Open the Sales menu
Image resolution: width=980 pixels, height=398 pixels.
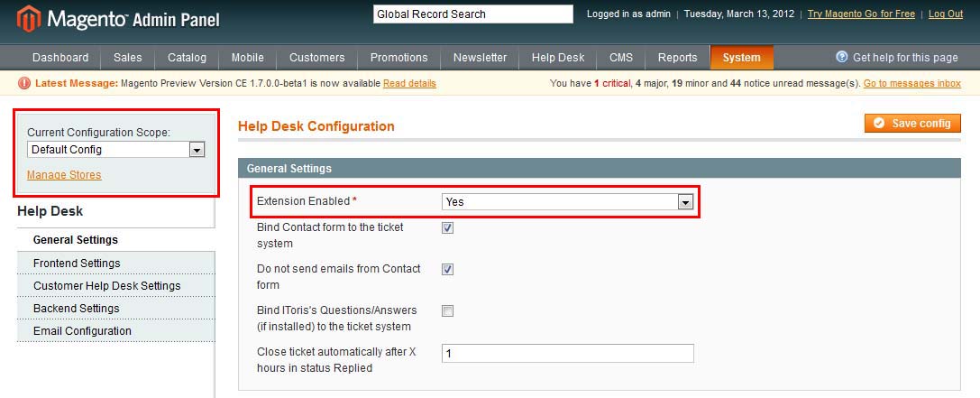pos(127,58)
